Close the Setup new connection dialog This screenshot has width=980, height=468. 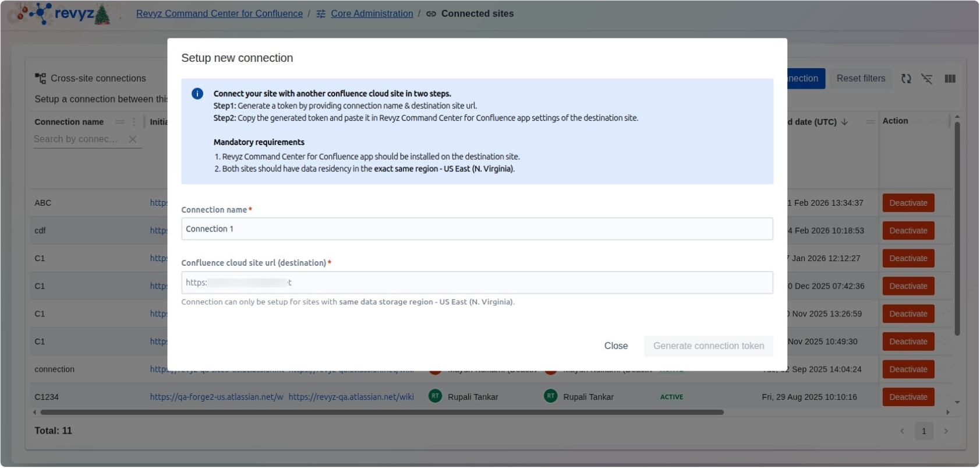(615, 346)
